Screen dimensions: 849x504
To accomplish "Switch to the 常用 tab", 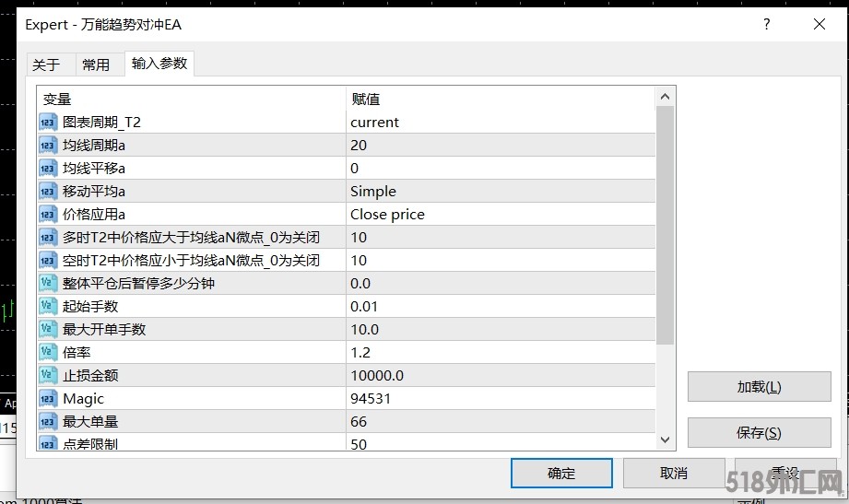I will [x=96, y=64].
